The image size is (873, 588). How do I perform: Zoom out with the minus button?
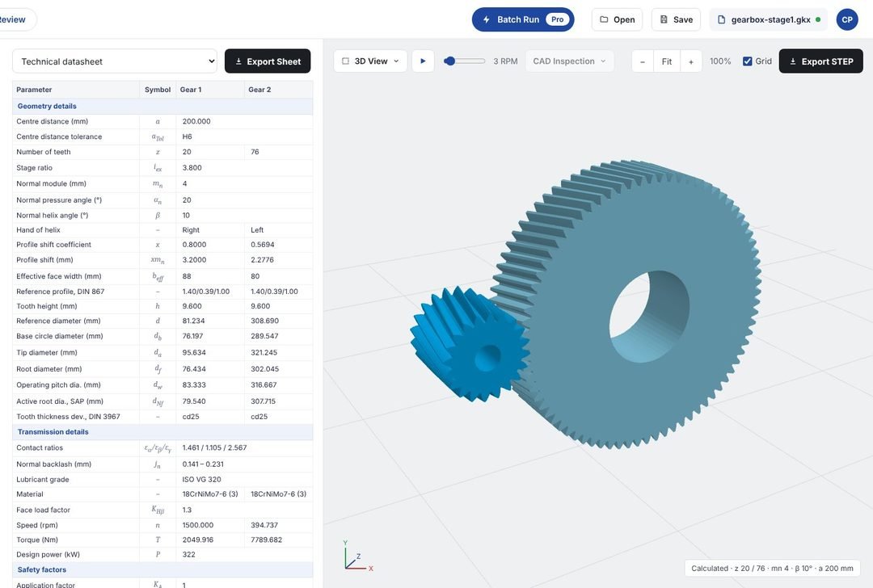[x=643, y=61]
